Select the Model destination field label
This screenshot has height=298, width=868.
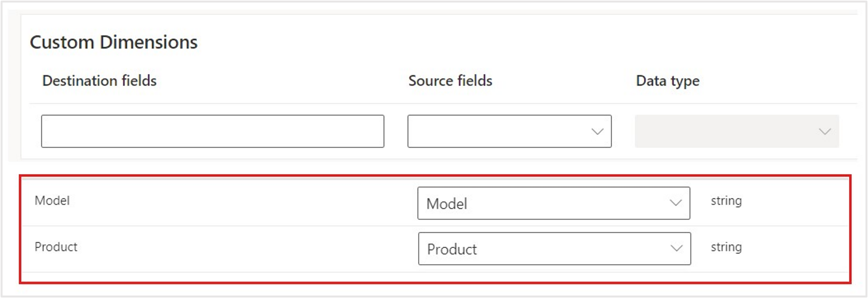tap(52, 201)
